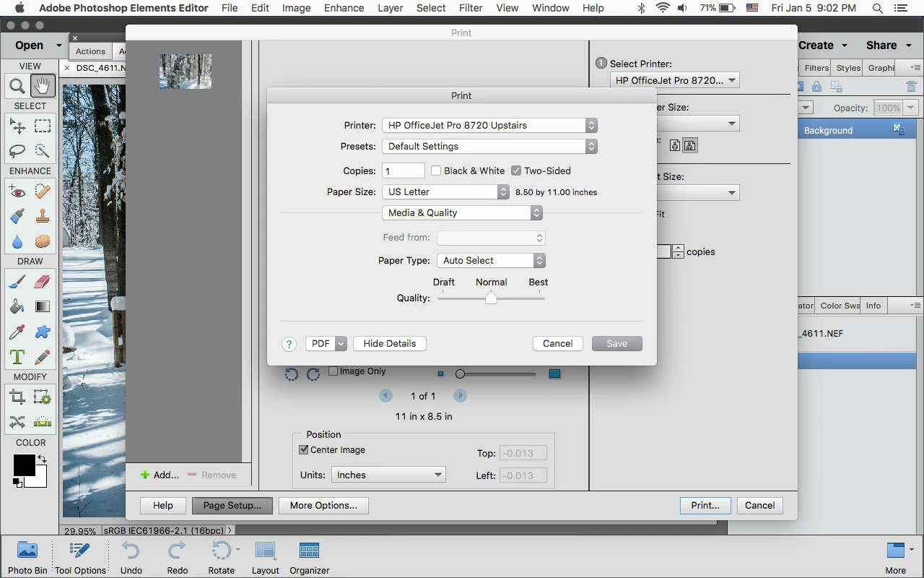Select the Move tool
This screenshot has width=924, height=578.
point(17,126)
